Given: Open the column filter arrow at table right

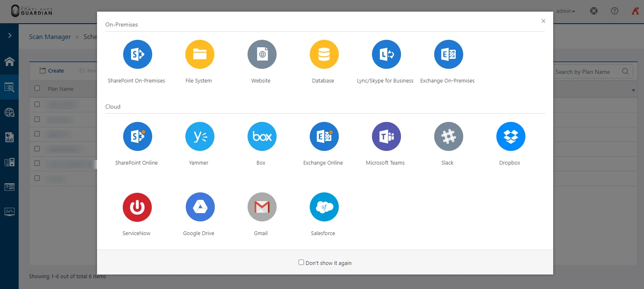Looking at the screenshot, I should [x=633, y=90].
